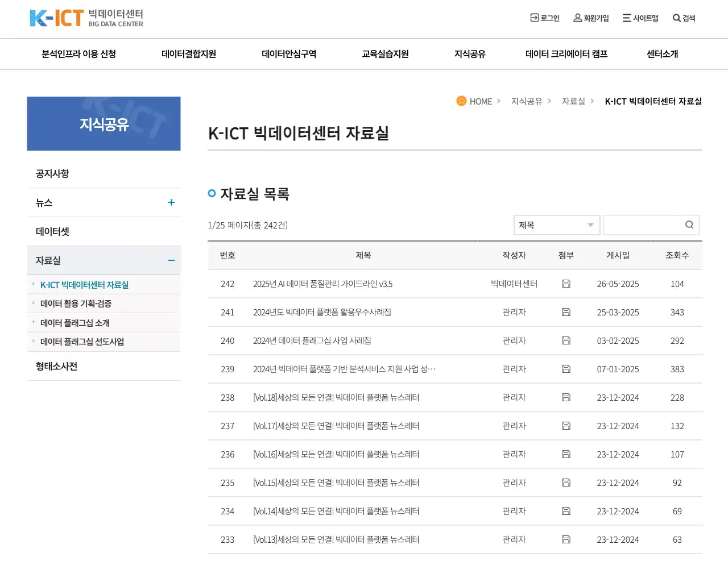Download attachment for post 234

tap(566, 511)
